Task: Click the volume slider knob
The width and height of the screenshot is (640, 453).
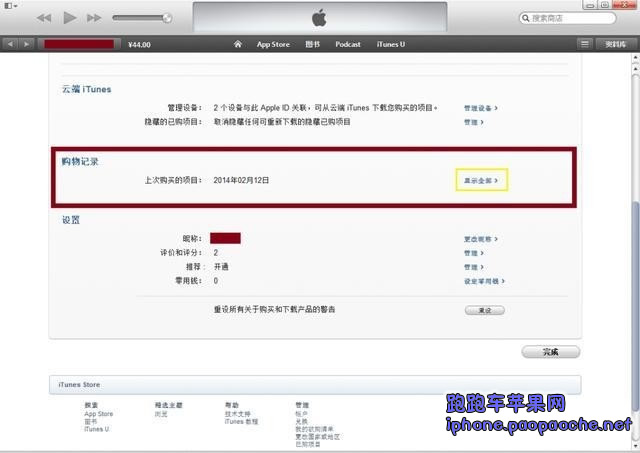Action: pos(167,18)
